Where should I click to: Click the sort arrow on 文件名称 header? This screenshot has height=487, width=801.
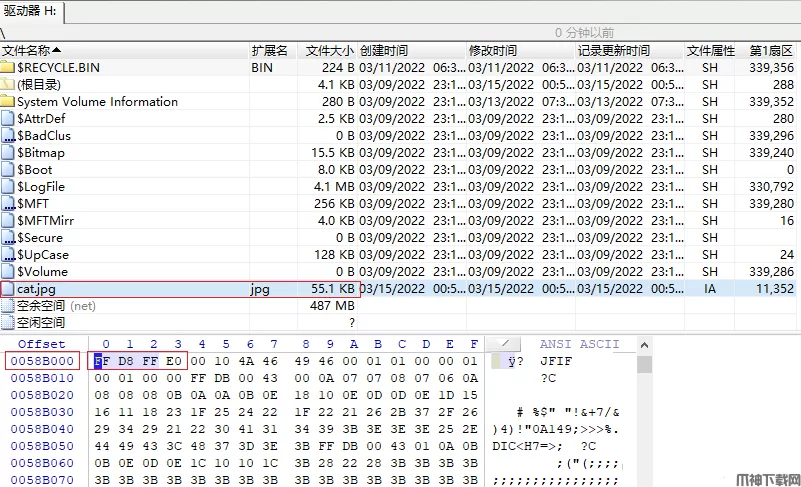[57, 50]
